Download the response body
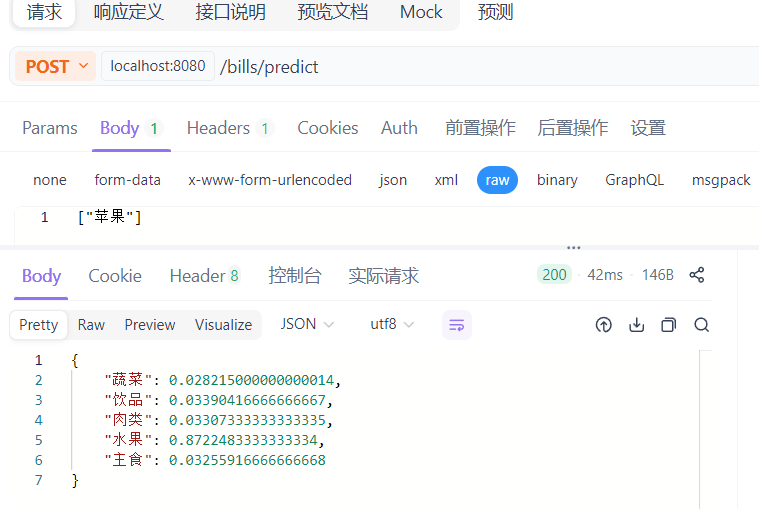The image size is (759, 509). (637, 325)
